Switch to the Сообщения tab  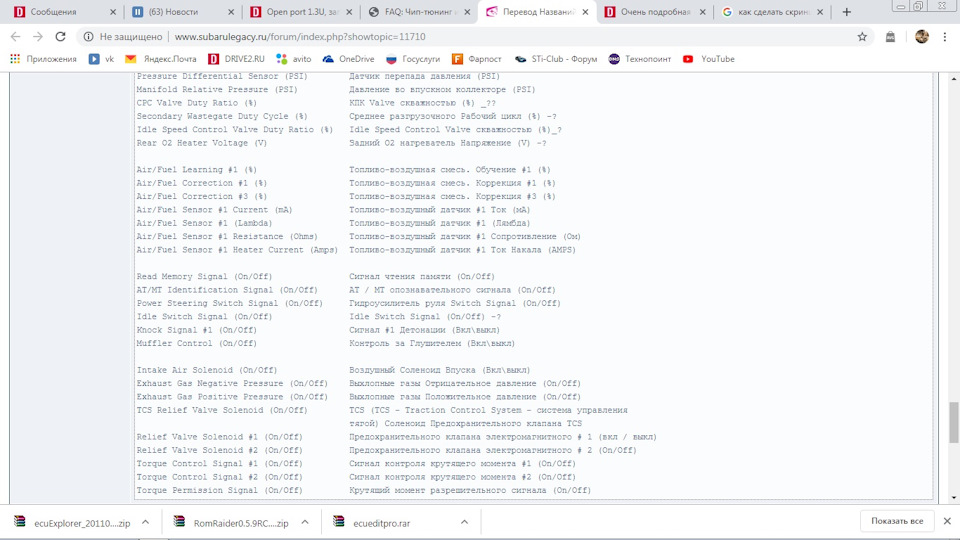click(x=53, y=12)
